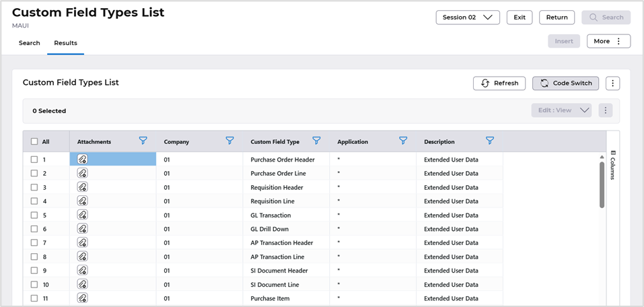Filter by the Description column
This screenshot has width=644, height=307.
490,141
